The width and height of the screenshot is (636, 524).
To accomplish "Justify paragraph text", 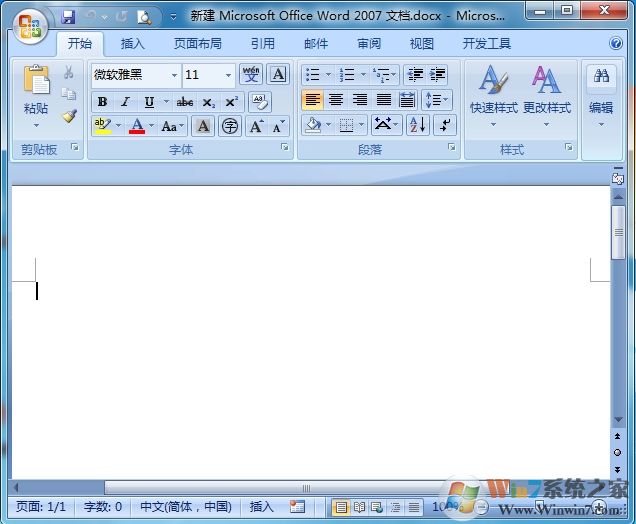I will coord(384,99).
